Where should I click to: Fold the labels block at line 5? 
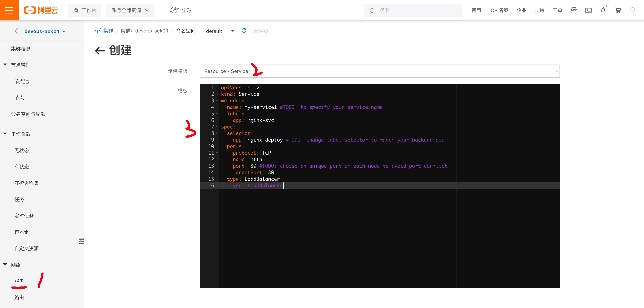(217, 114)
